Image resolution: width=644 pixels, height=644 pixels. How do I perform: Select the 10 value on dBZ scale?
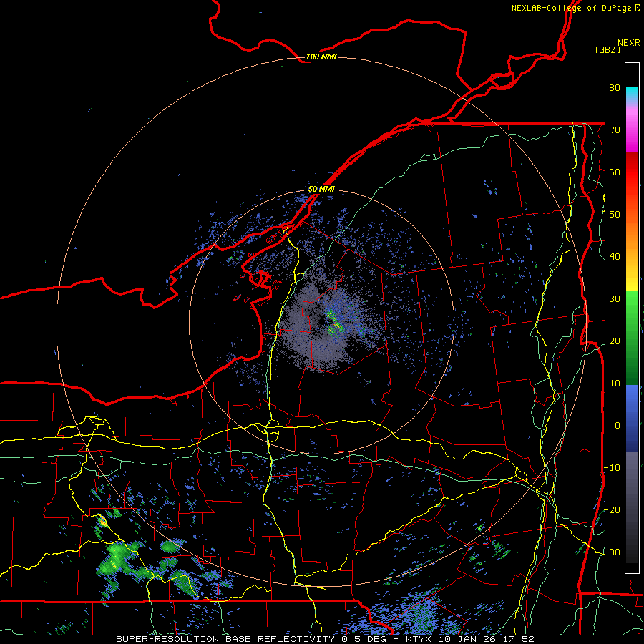(x=615, y=384)
